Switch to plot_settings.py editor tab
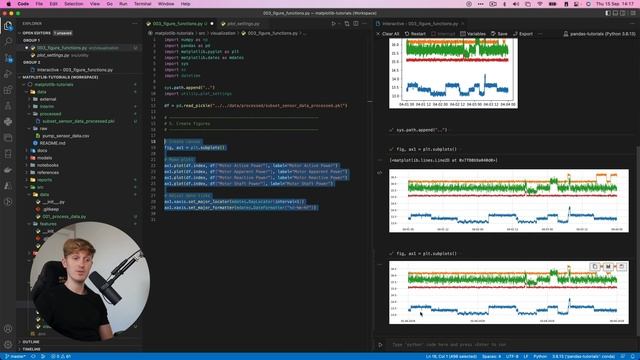 243,24
